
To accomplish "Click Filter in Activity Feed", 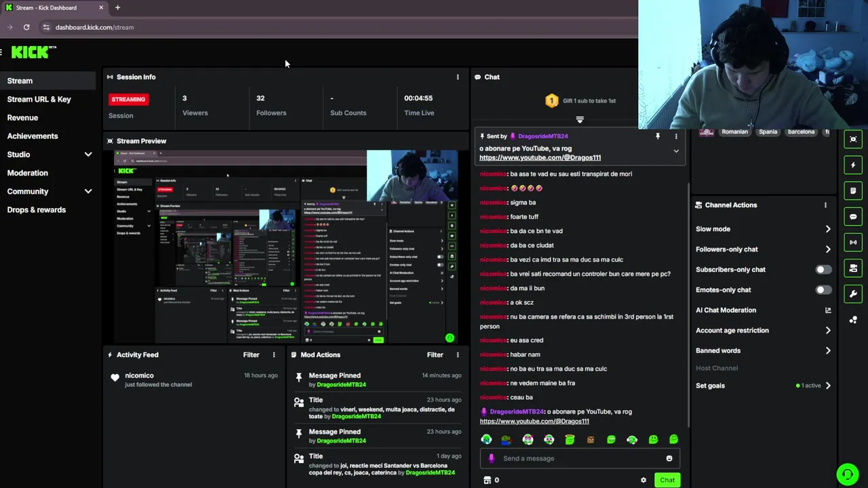I will [x=251, y=354].
